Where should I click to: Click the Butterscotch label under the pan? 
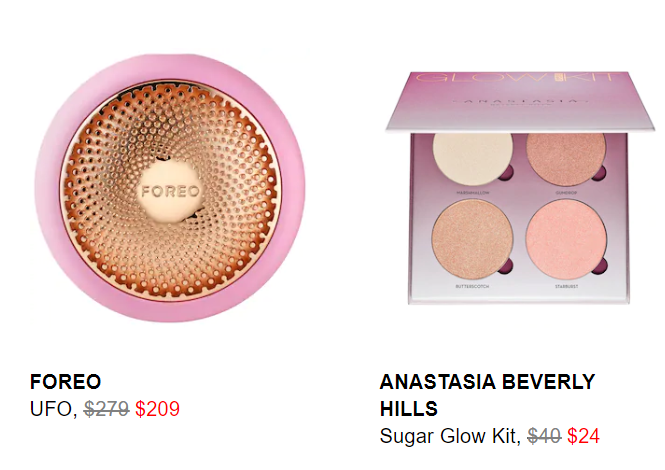[472, 286]
